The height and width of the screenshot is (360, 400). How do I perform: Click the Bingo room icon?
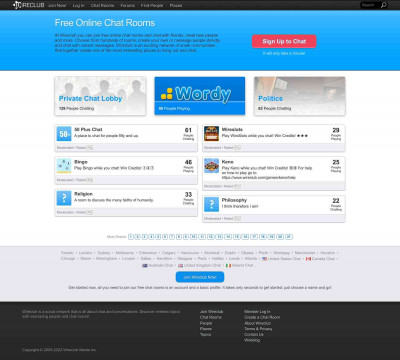click(x=64, y=166)
